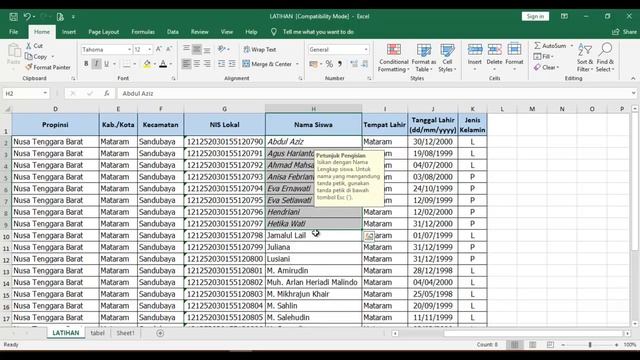The height and width of the screenshot is (360, 640).
Task: Collapse the ribbon with the arrow
Action: [633, 78]
